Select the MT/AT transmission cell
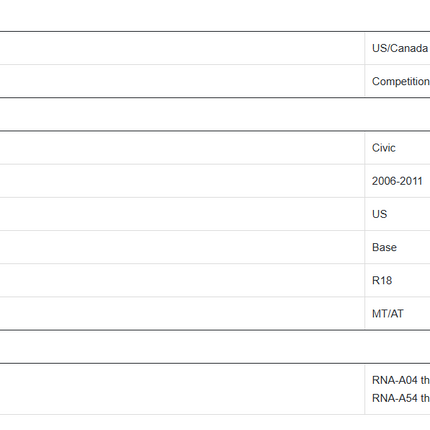430x430 pixels. tap(397, 314)
